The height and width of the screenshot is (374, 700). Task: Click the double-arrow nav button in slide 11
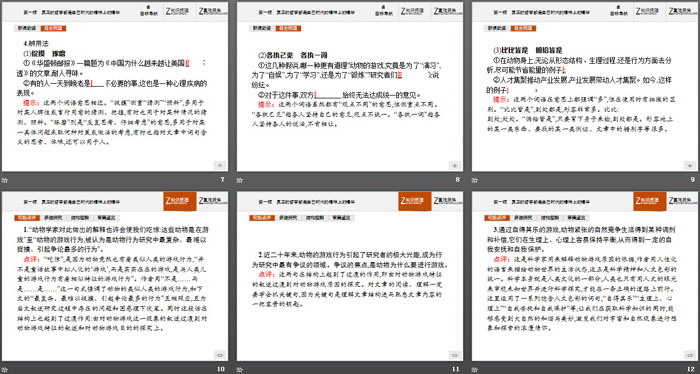point(454,355)
